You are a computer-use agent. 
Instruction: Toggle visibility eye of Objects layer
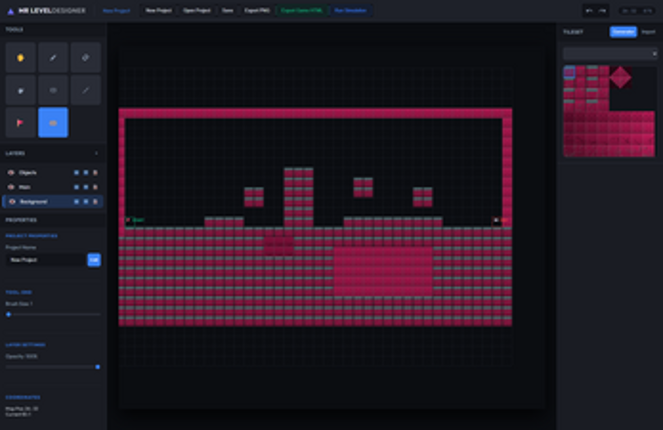(x=11, y=173)
